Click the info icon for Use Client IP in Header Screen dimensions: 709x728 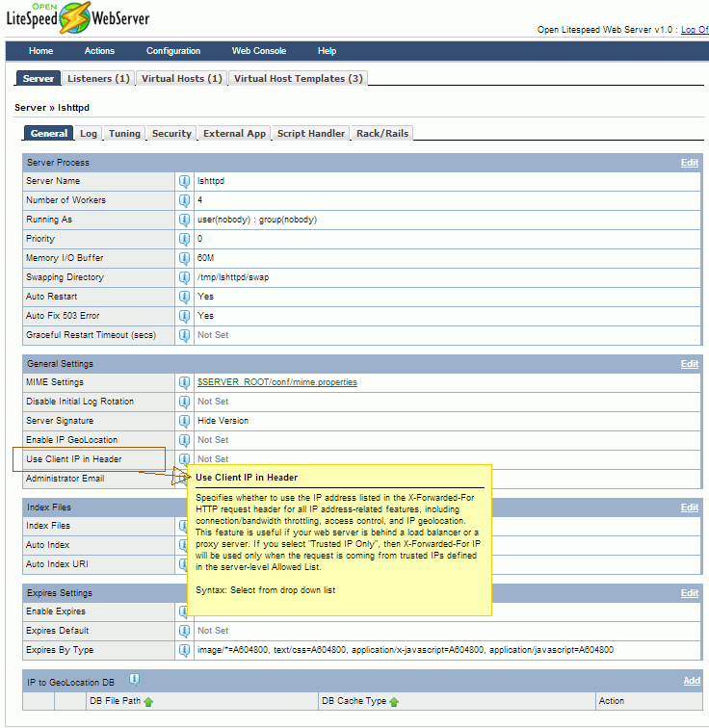coord(184,459)
